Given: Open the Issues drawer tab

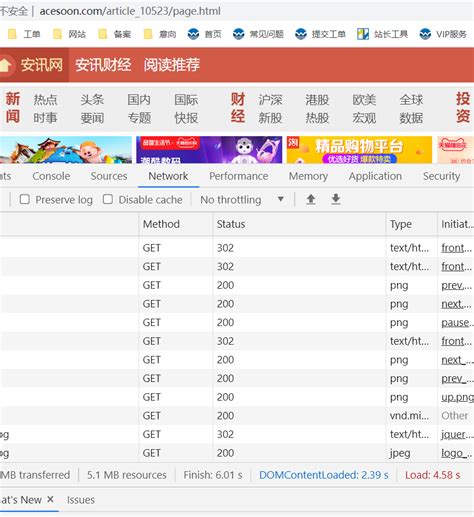Looking at the screenshot, I should [x=81, y=500].
